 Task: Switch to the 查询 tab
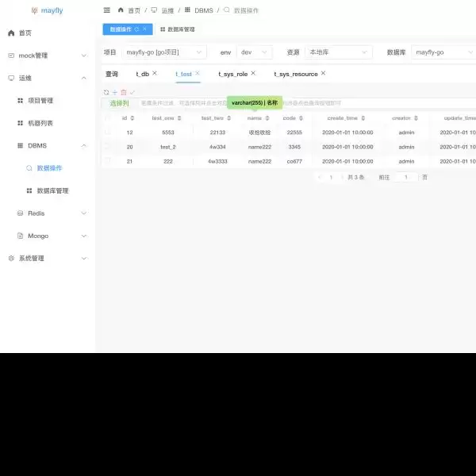pos(111,74)
